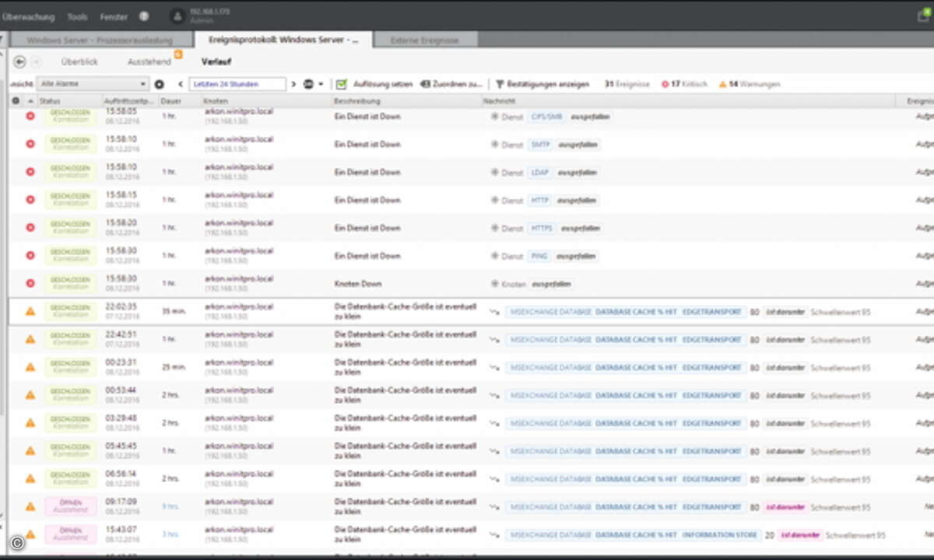Screen dimensions: 934x560
Task: Click the trend icon in the 22:42:51 row message
Action: [493, 340]
